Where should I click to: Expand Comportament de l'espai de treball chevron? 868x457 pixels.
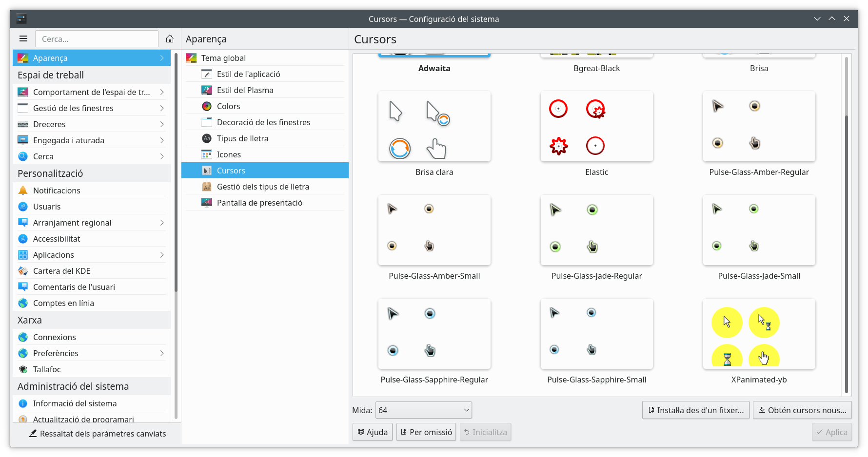[162, 92]
